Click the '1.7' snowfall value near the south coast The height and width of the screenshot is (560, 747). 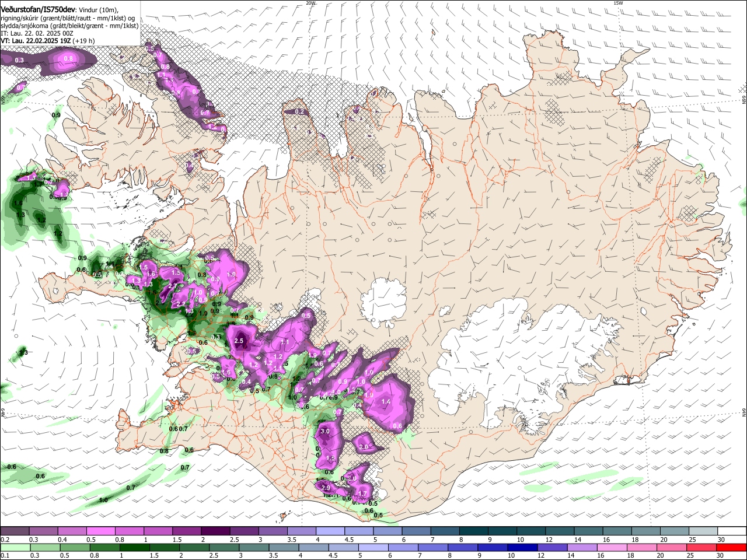click(363, 494)
